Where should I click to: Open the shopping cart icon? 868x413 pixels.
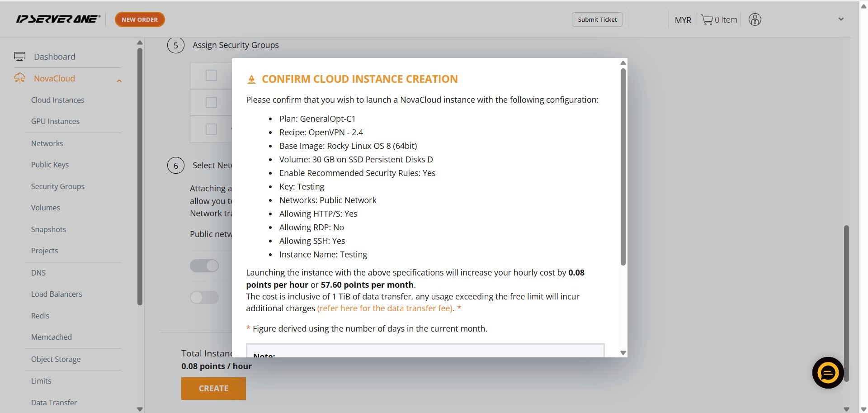pos(707,20)
